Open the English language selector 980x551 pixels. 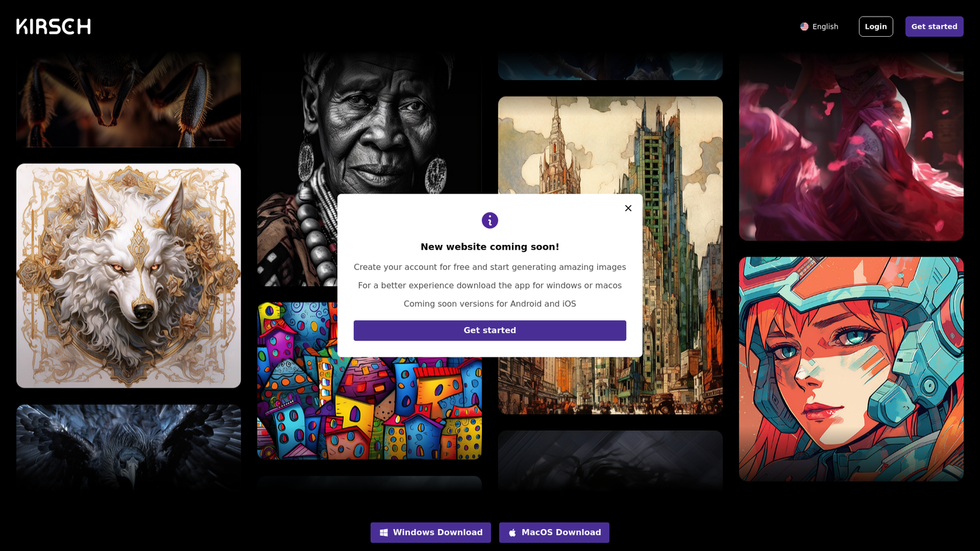(x=819, y=26)
